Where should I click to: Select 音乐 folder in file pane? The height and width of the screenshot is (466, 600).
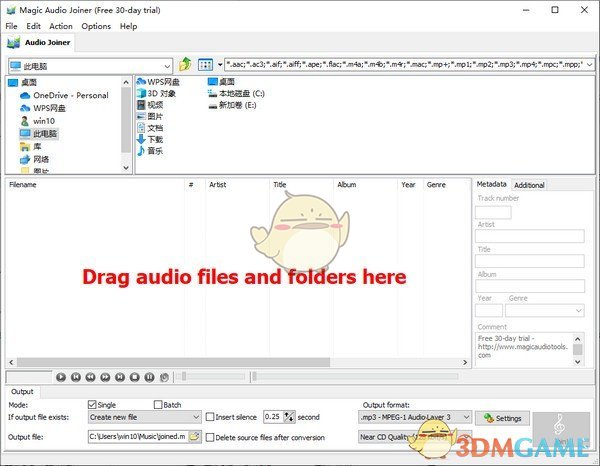[150, 151]
